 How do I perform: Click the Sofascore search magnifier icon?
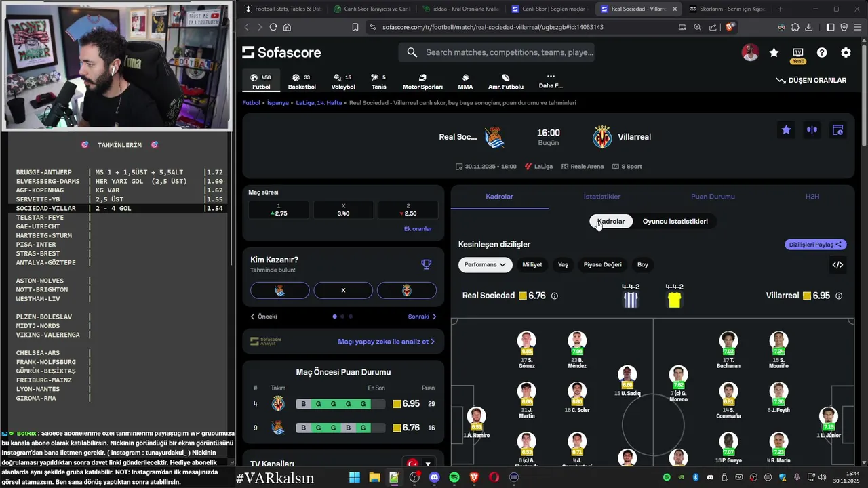point(412,52)
